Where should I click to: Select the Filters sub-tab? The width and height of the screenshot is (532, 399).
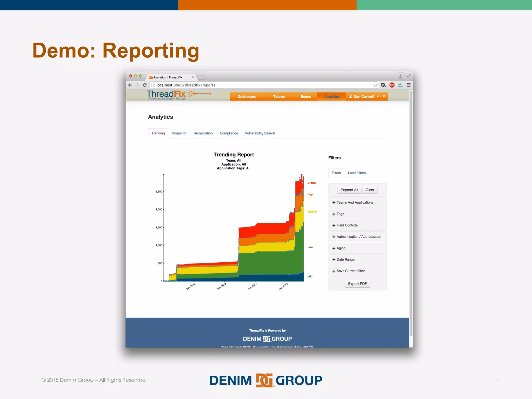click(x=336, y=173)
